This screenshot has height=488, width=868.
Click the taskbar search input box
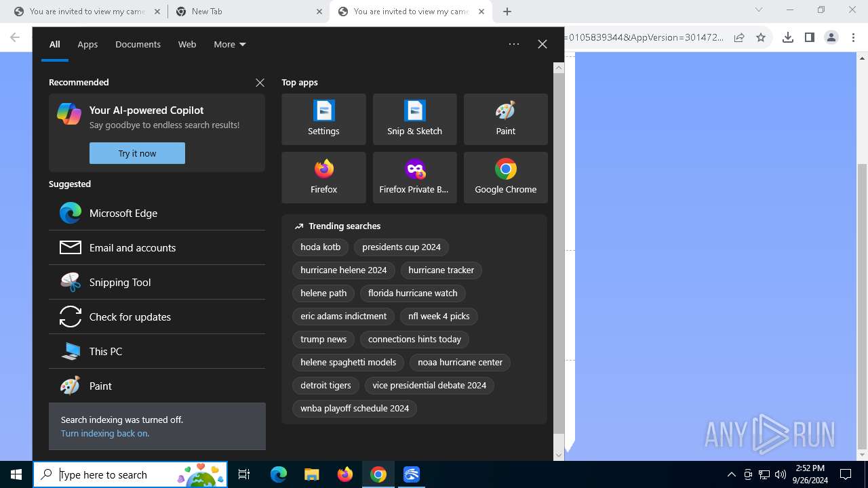point(130,474)
